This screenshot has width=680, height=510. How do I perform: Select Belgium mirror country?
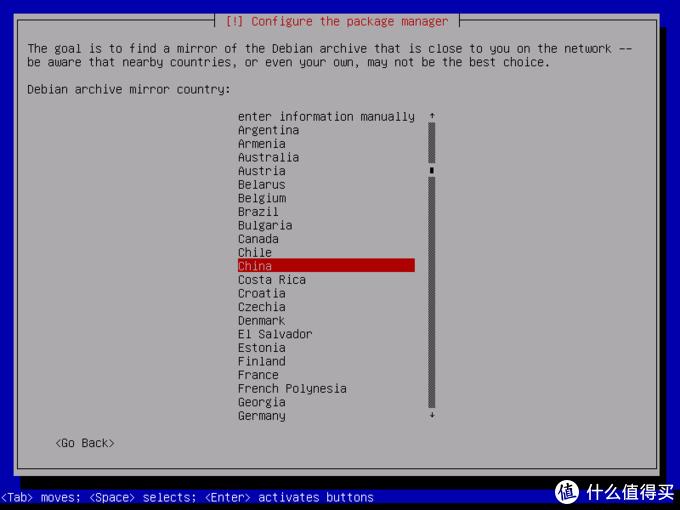[x=262, y=198]
